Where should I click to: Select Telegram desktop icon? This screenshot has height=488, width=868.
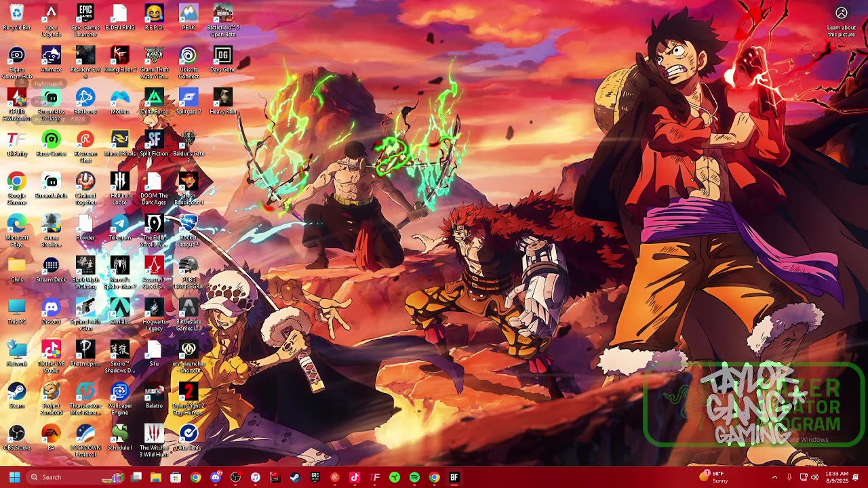pyautogui.click(x=120, y=228)
